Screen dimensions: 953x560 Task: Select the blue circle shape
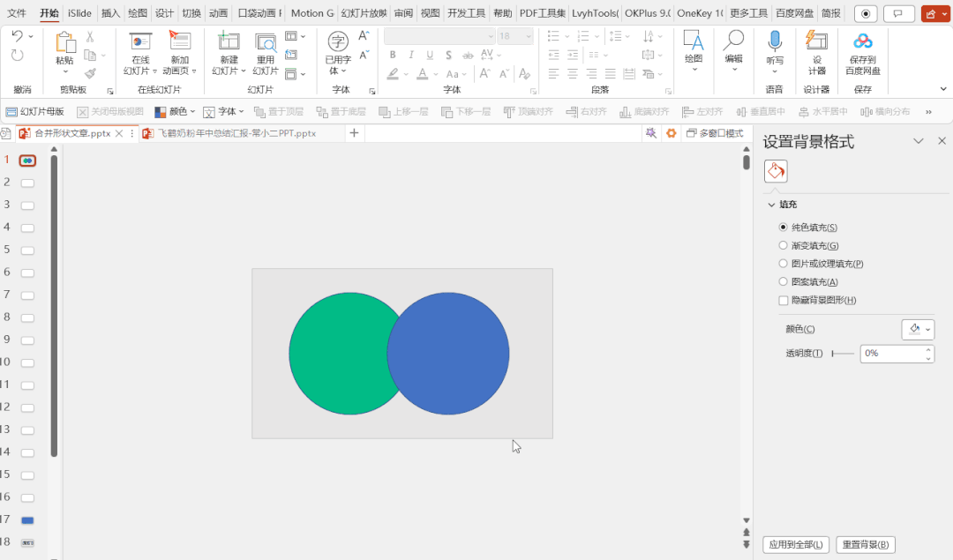448,354
